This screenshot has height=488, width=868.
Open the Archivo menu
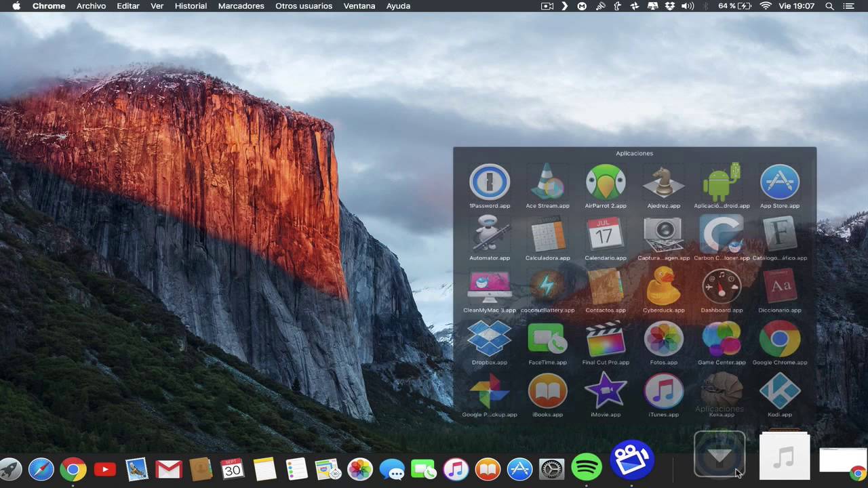coord(91,6)
